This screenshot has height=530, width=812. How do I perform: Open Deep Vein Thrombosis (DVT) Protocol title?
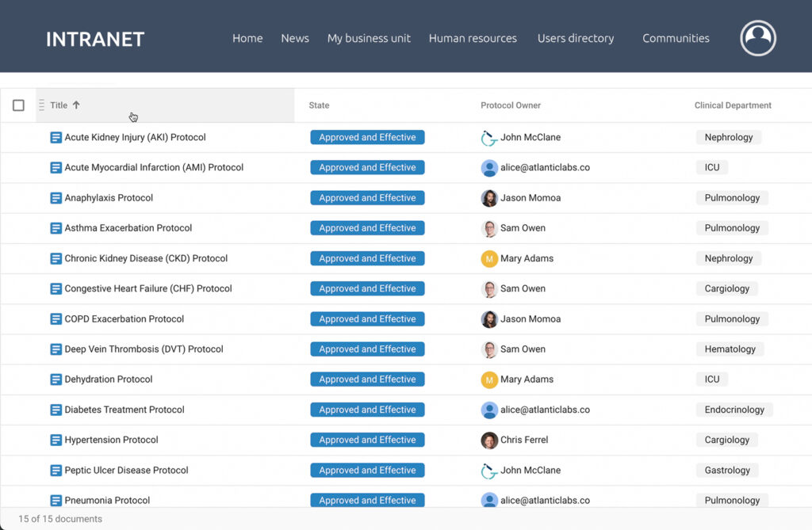(144, 349)
